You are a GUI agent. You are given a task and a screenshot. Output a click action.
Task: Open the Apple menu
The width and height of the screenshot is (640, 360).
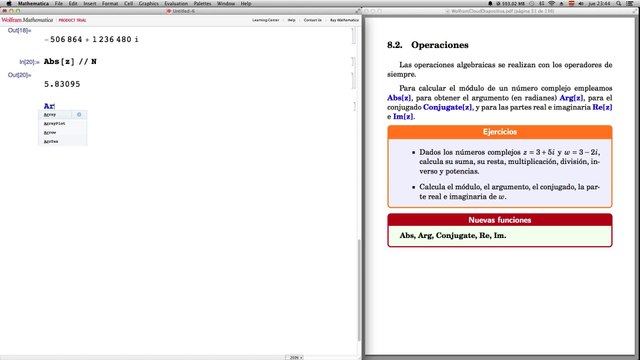[8, 3]
